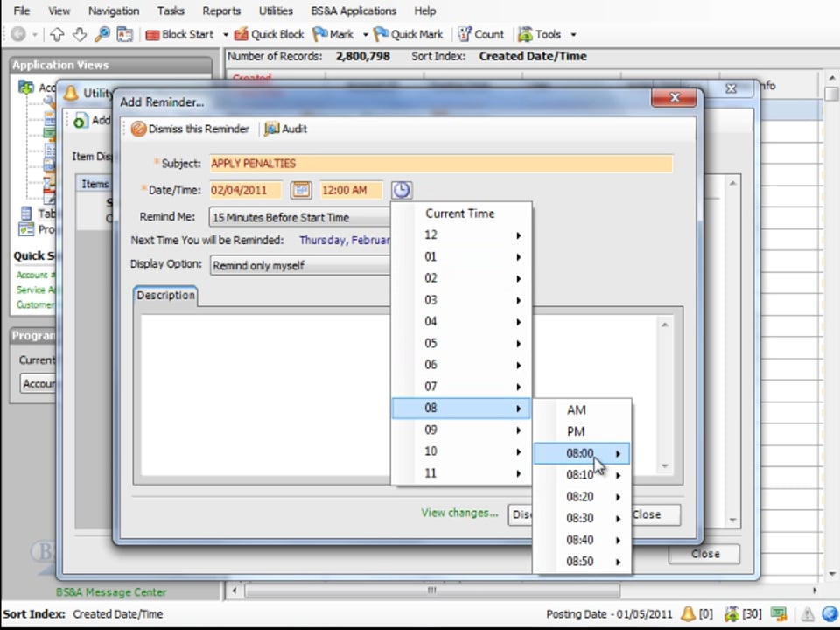The height and width of the screenshot is (630, 840).
Task: Expand the 01 hour submenu
Action: (x=461, y=256)
